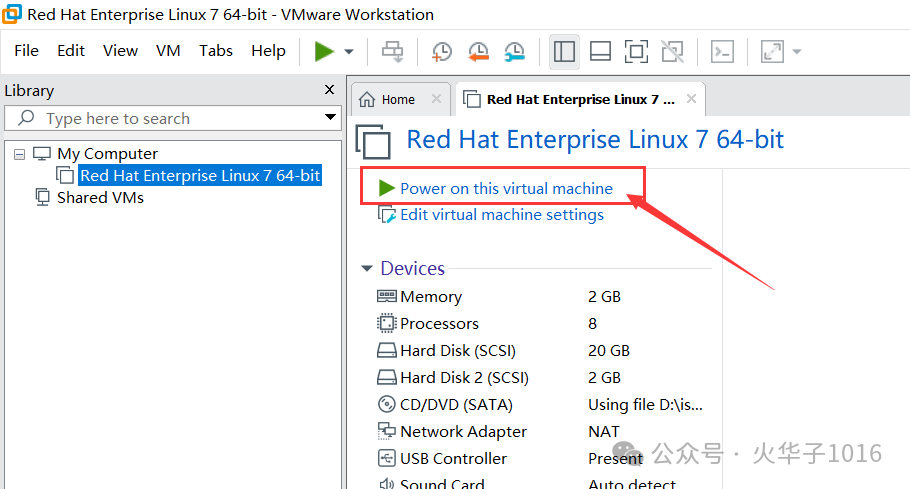Click Power on this virtual machine
Viewport: 910px width, 489px height.
(x=506, y=189)
